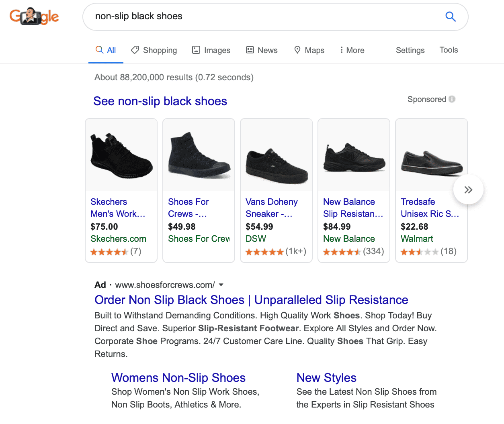Viewport: 504px width, 424px height.
Task: Open search Settings
Action: (x=410, y=50)
